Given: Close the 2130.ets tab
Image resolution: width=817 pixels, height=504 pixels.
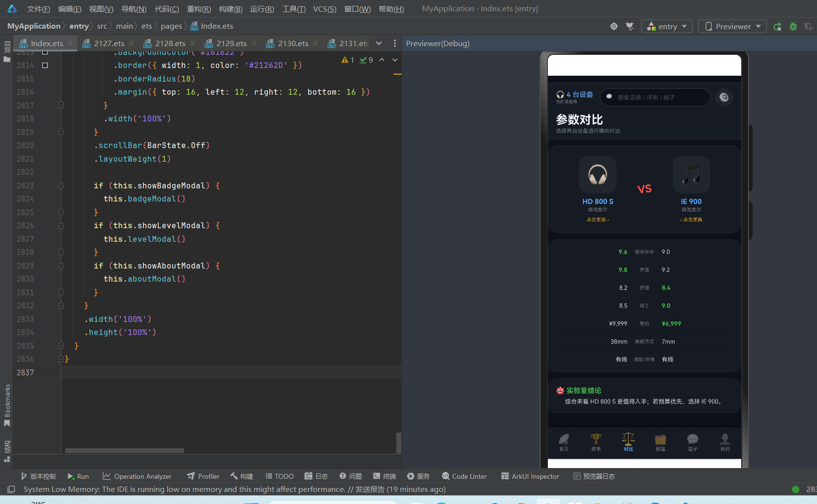Looking at the screenshot, I should (316, 43).
